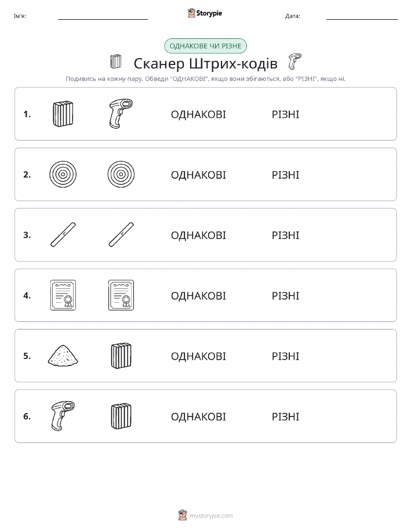This screenshot has height=532, width=411.
Task: Choose РІЗНІ for row 1
Action: pyautogui.click(x=286, y=114)
